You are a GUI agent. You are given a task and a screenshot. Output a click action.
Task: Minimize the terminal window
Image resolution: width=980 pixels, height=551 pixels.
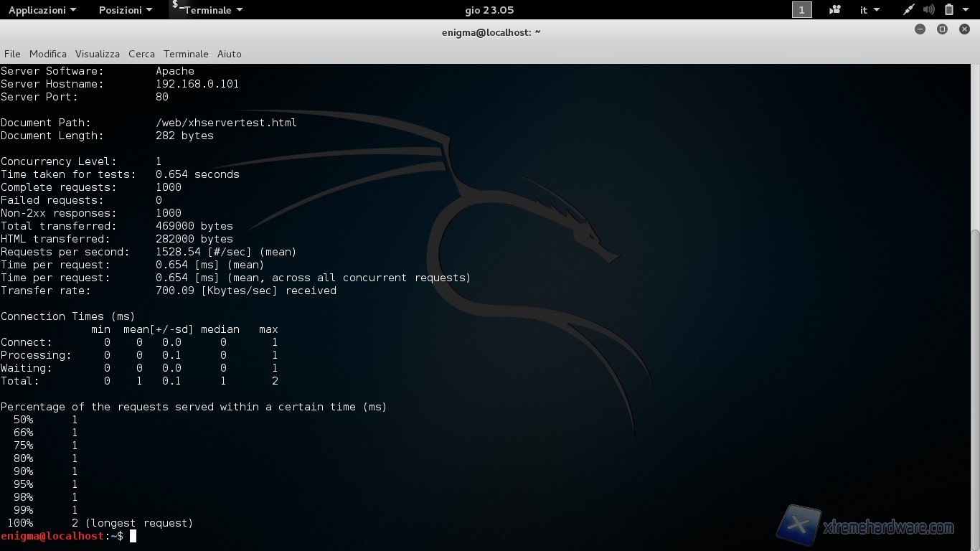coord(920,29)
